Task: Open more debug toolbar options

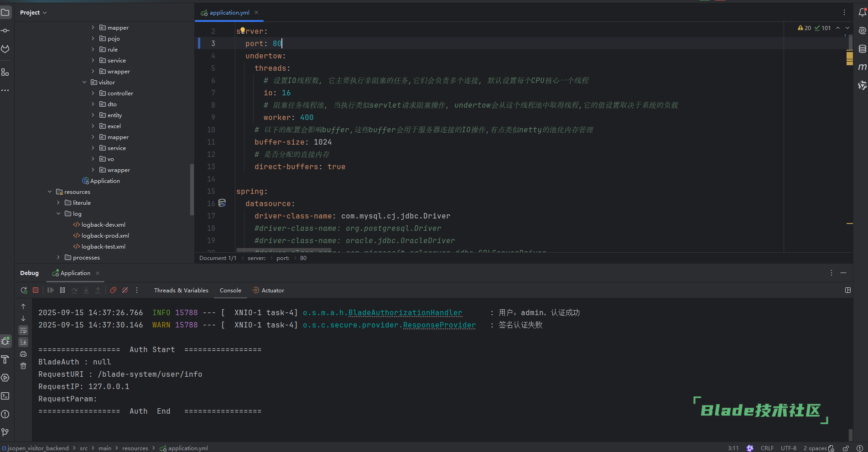Action: 137,290
